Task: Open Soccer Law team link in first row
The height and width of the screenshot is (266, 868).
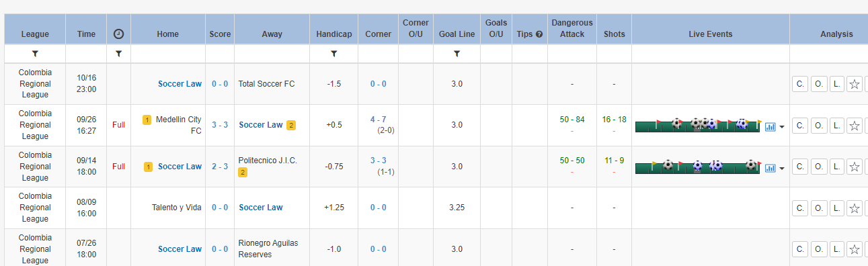Action: 180,84
